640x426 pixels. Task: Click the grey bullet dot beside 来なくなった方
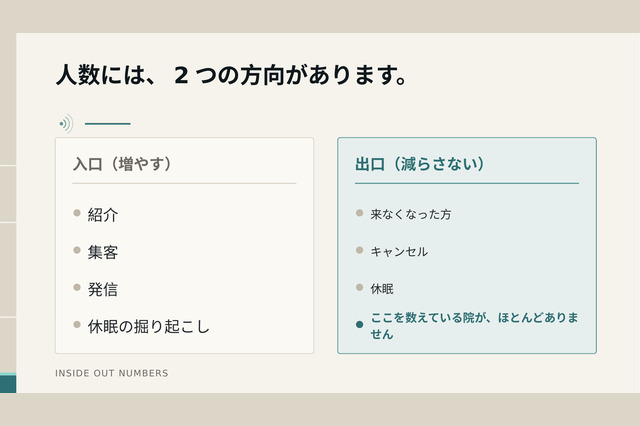coord(360,213)
